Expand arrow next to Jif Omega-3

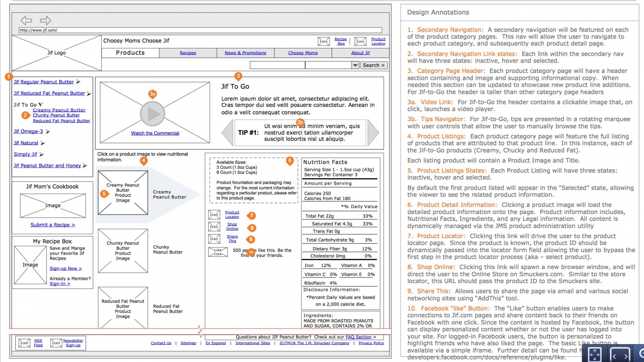[x=48, y=132]
